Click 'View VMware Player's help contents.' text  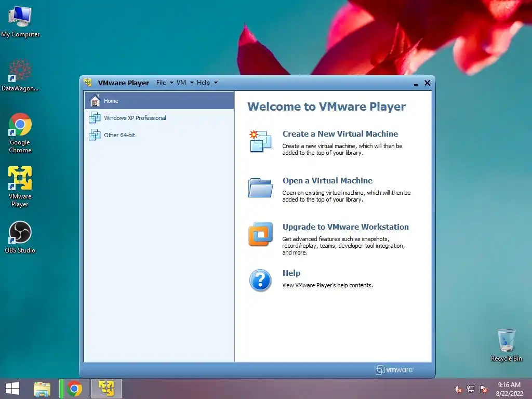click(327, 285)
